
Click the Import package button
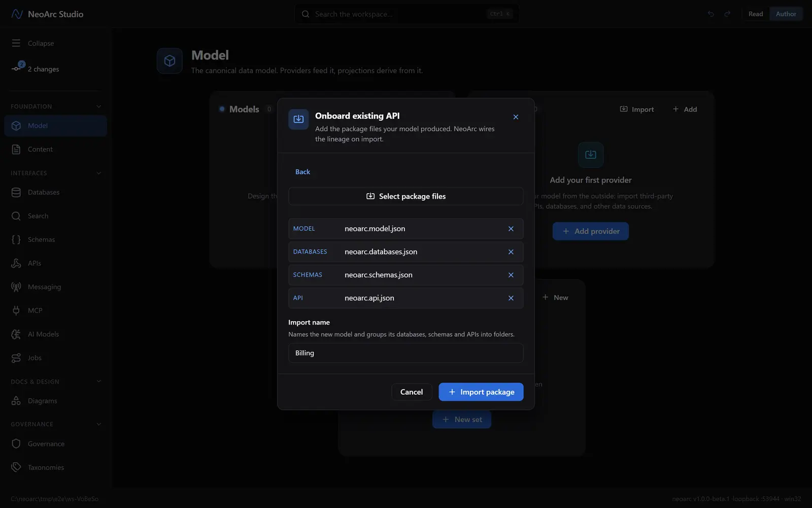[481, 392]
